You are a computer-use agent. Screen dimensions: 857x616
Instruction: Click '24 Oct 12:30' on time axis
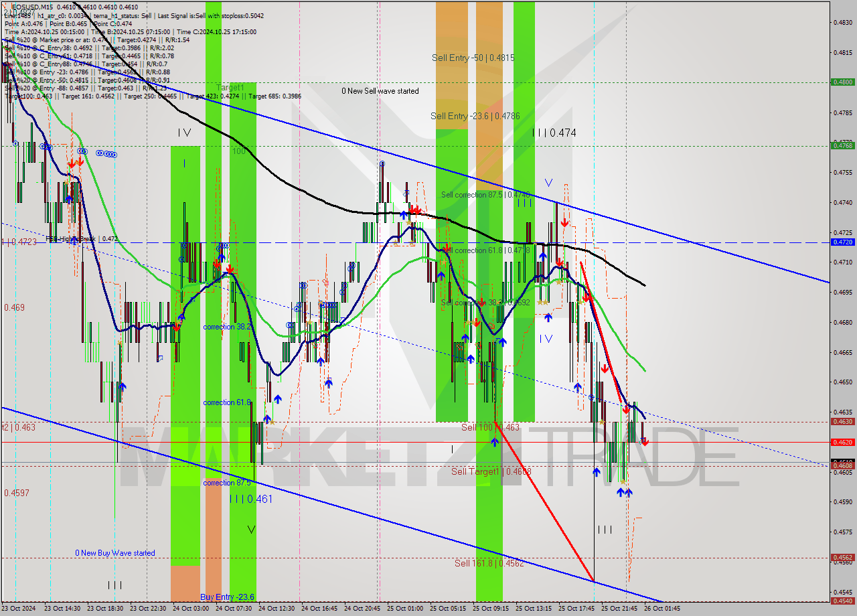tap(277, 609)
